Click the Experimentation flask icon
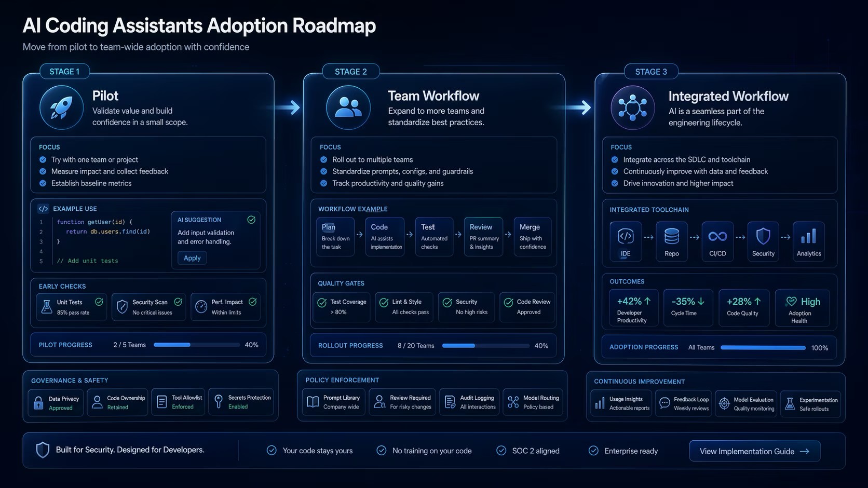Viewport: 868px width, 488px height. tap(790, 403)
